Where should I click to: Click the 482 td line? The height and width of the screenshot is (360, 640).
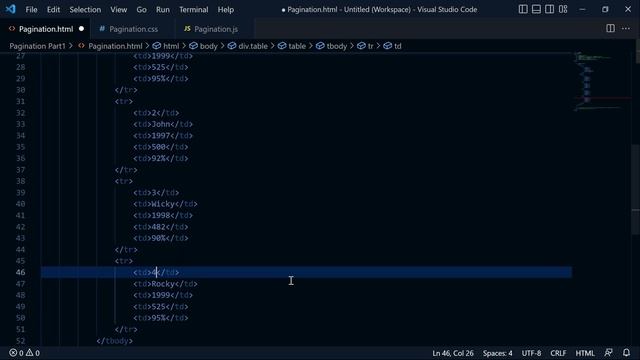160,227
